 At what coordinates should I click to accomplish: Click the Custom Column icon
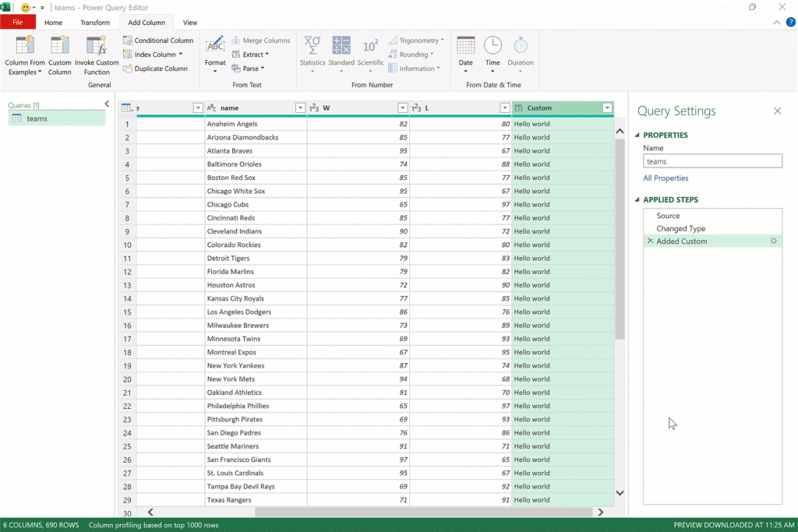pyautogui.click(x=60, y=46)
